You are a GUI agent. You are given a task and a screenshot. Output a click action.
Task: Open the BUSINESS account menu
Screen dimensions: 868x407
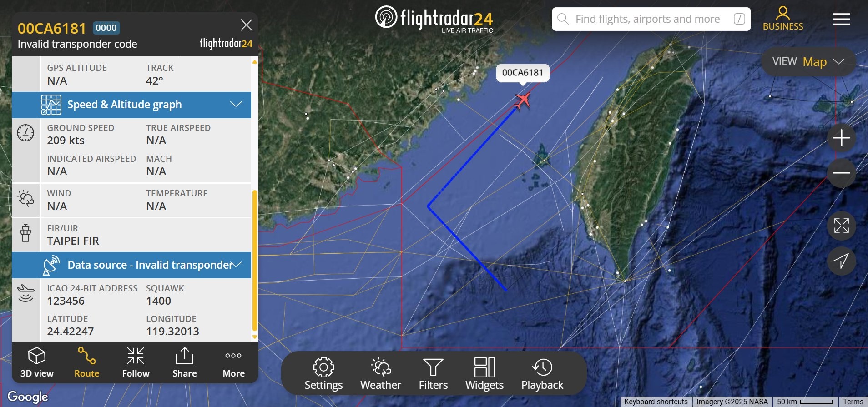coord(783,19)
